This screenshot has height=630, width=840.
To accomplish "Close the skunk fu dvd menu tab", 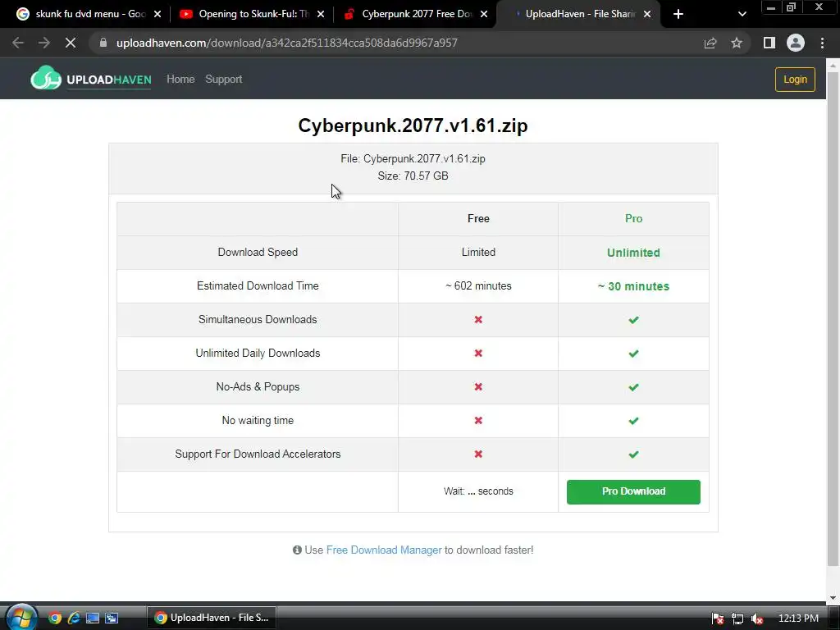I will (x=157, y=14).
